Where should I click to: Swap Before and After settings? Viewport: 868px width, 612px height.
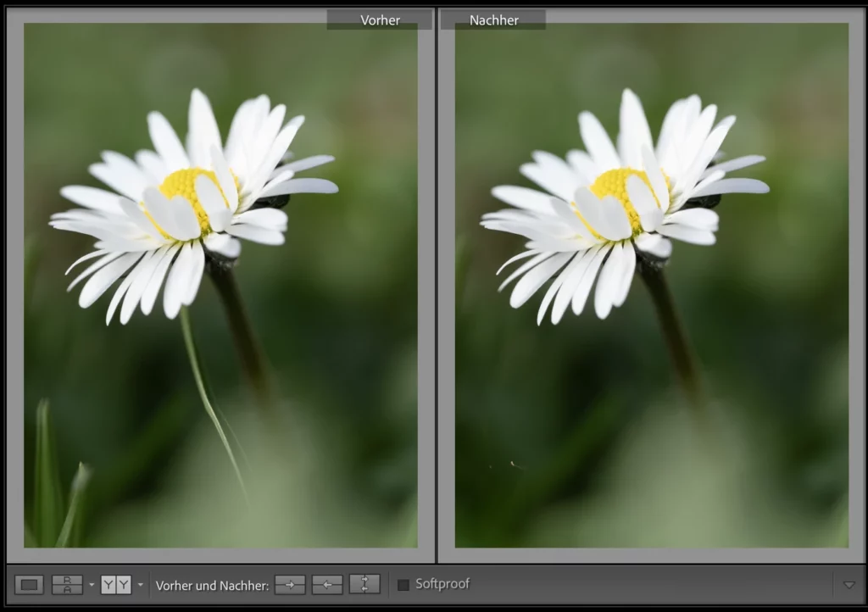click(364, 584)
